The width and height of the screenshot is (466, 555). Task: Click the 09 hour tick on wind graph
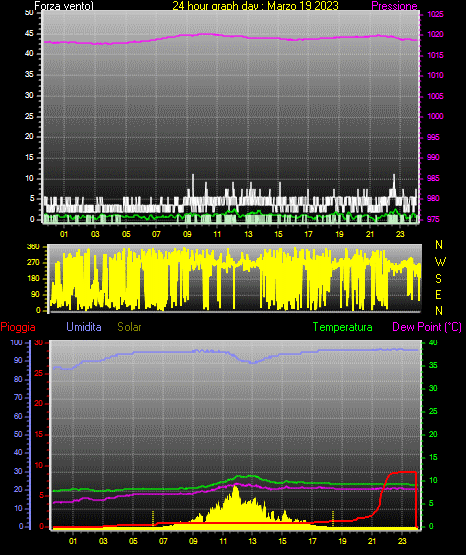click(187, 234)
